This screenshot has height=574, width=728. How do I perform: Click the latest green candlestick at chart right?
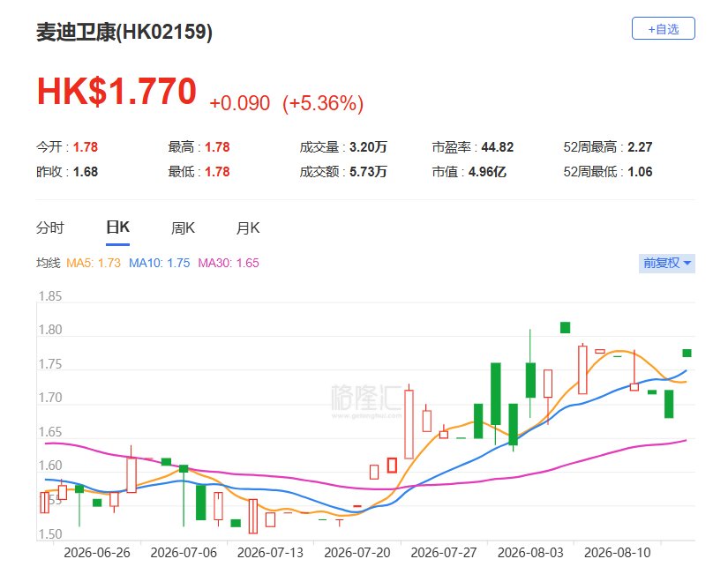687,353
